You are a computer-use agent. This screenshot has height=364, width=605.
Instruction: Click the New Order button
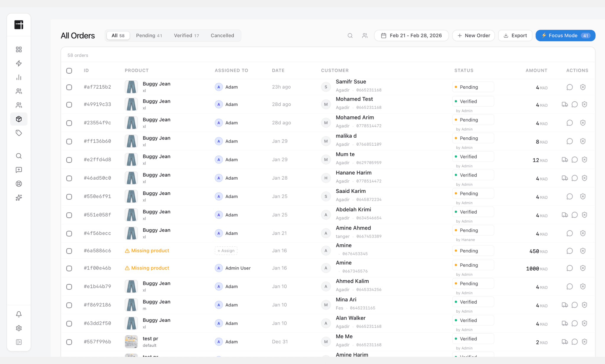[x=473, y=35]
